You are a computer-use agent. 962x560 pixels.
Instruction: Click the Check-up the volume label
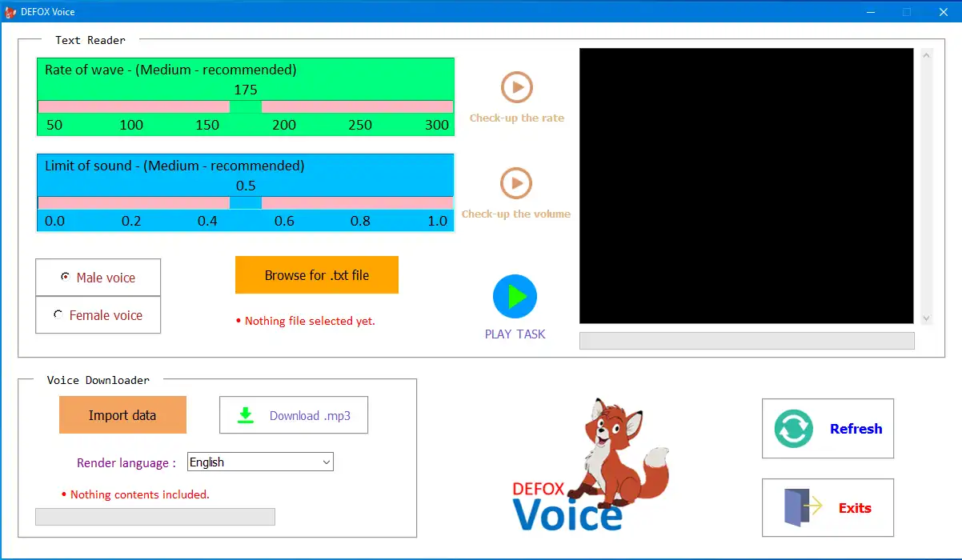[516, 214]
